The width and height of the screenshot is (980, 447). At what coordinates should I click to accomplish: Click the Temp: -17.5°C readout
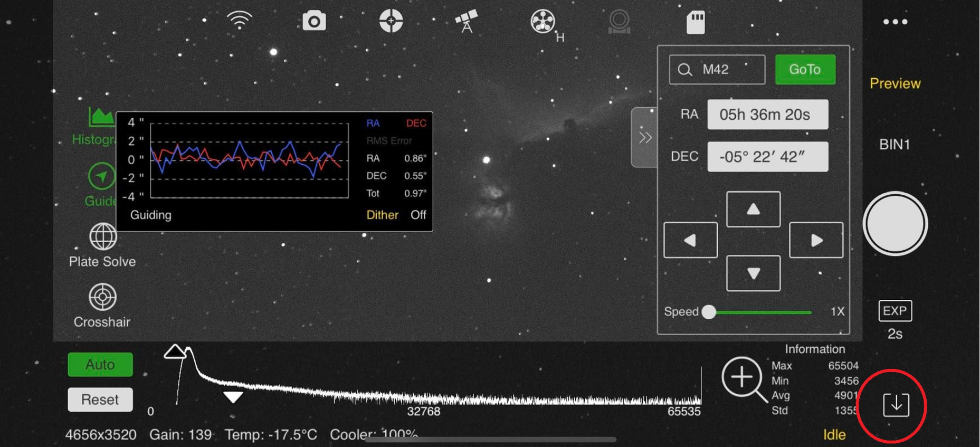[271, 435]
